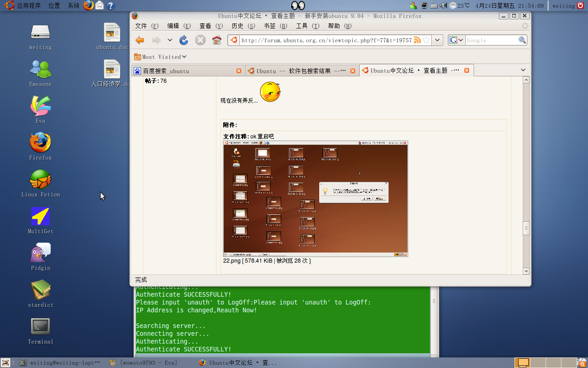Open 位置 menu in top panel

point(54,6)
